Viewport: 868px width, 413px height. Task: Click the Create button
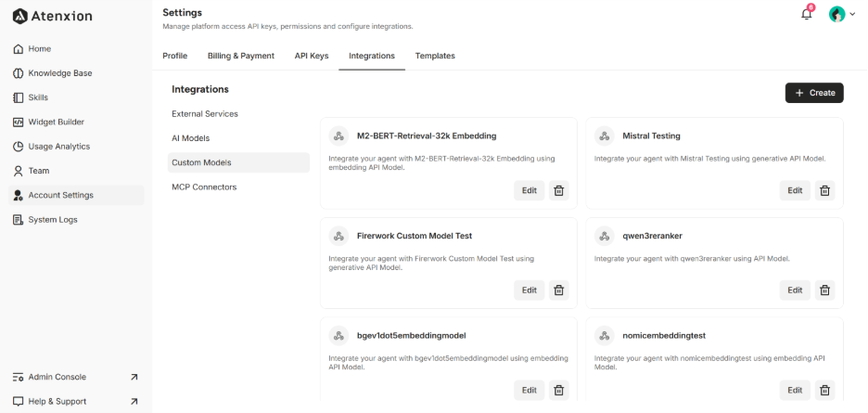[814, 93]
